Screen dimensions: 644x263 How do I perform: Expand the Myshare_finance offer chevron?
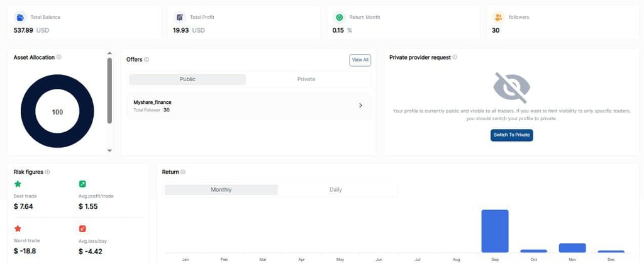(x=360, y=105)
